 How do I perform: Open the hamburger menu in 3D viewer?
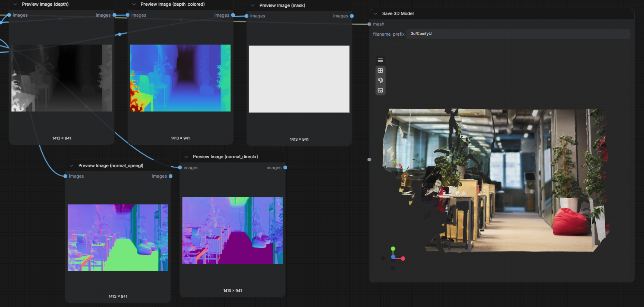point(380,60)
